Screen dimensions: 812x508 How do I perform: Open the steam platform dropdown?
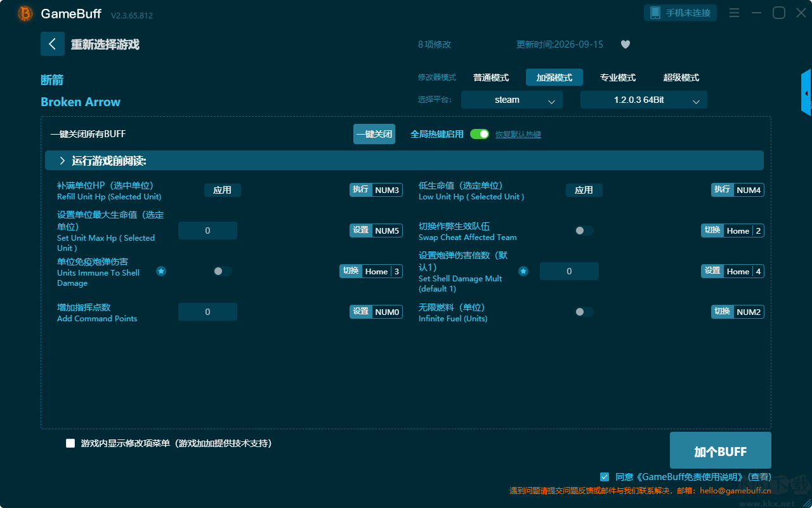[512, 100]
